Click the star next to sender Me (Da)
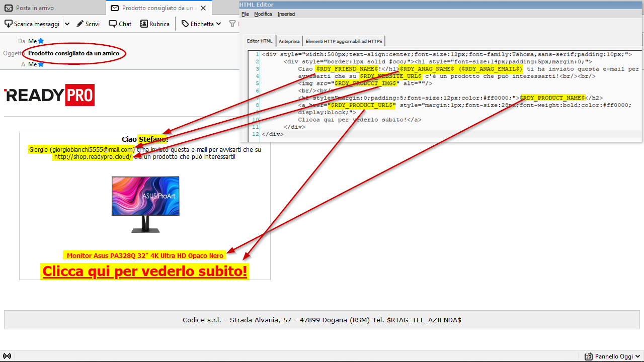The width and height of the screenshot is (644, 362). [x=41, y=41]
